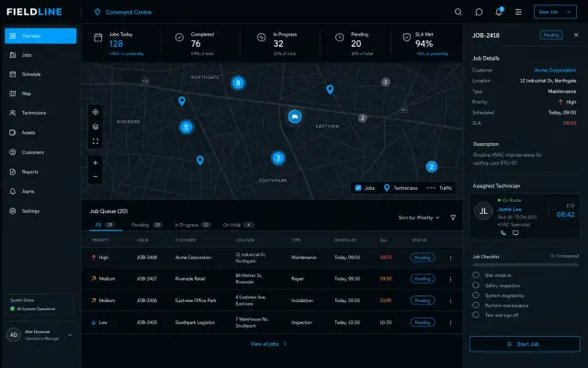Open the Sort by Priority dropdown
The width and height of the screenshot is (588, 368).
pyautogui.click(x=419, y=217)
